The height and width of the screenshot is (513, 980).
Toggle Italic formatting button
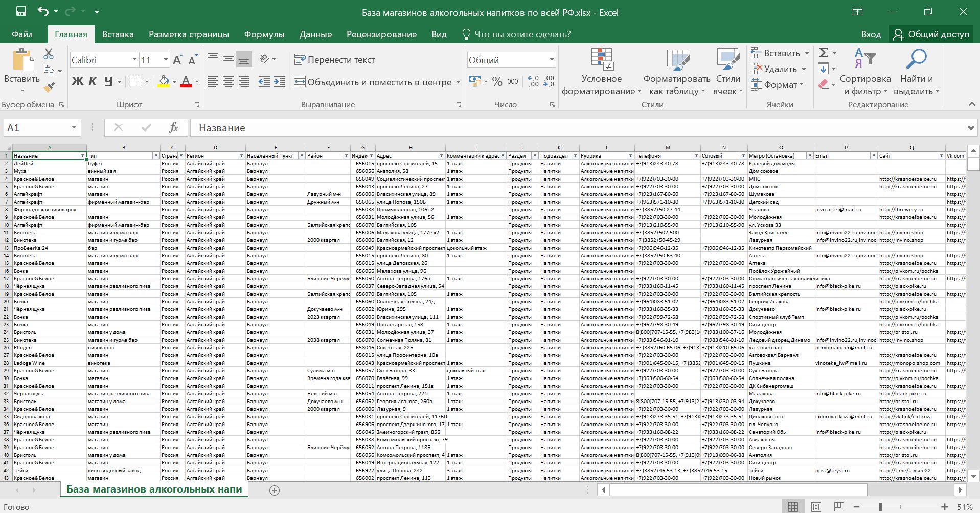click(x=93, y=81)
